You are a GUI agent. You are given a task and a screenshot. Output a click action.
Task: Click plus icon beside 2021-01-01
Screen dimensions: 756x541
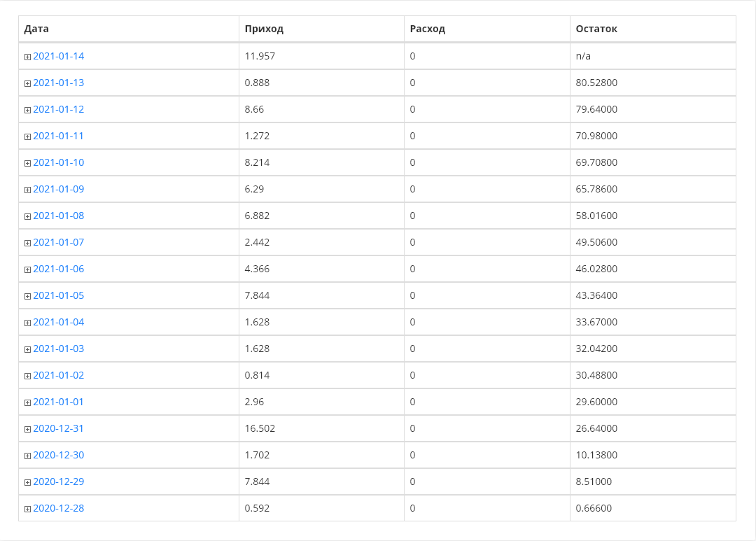27,402
